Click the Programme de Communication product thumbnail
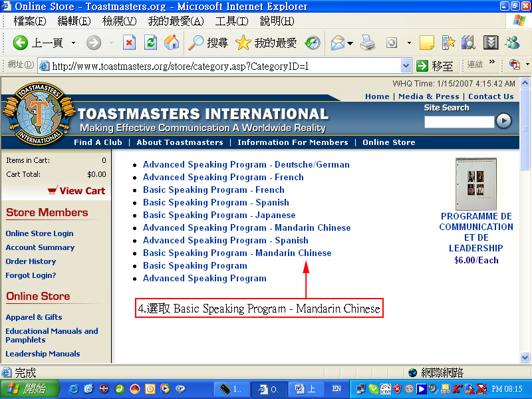Viewport: 532px width, 399px height. 475,184
